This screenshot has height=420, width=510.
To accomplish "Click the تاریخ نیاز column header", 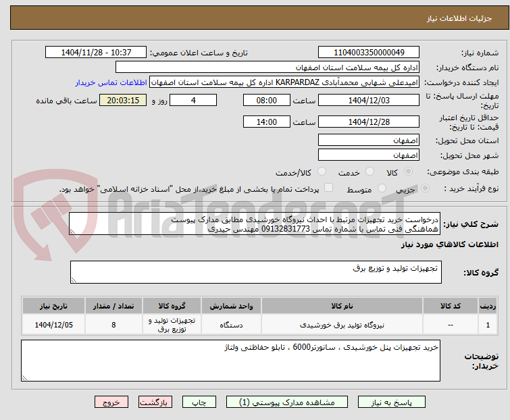I will tap(53, 306).
